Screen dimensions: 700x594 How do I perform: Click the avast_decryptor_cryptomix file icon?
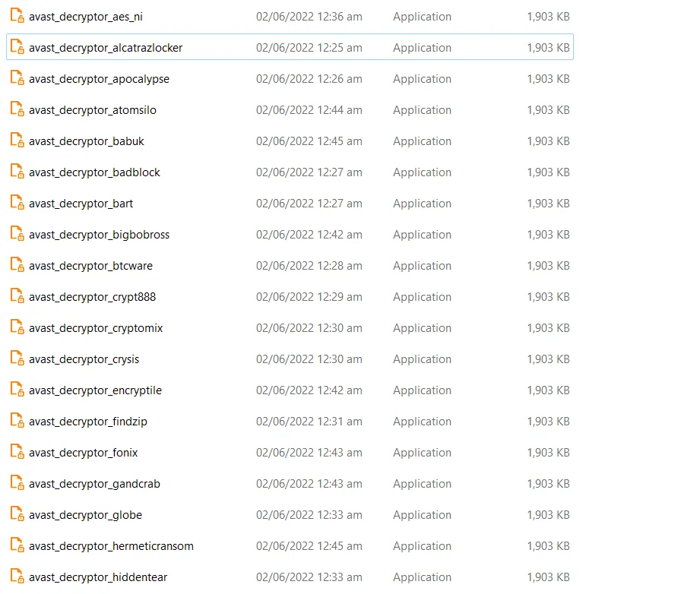(x=17, y=327)
